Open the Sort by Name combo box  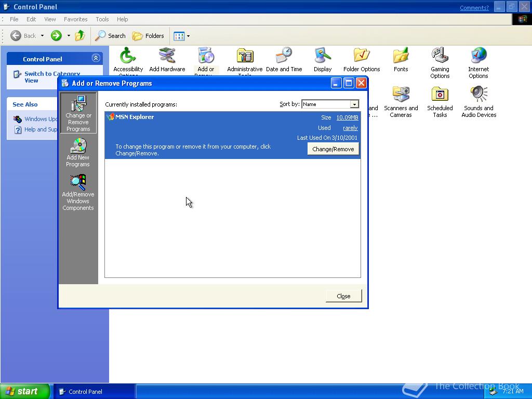click(x=330, y=104)
